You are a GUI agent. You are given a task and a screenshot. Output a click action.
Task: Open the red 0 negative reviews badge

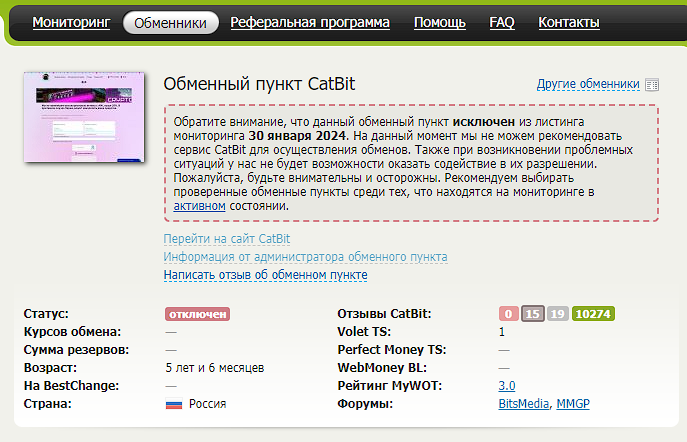pos(508,314)
